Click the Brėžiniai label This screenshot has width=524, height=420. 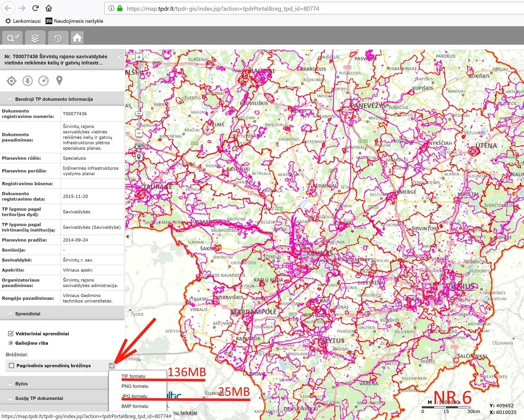tap(17, 355)
